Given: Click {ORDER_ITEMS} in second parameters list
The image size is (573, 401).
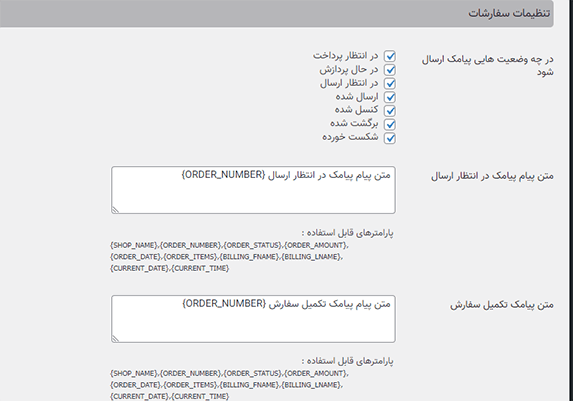Looking at the screenshot, I should pos(190,385).
